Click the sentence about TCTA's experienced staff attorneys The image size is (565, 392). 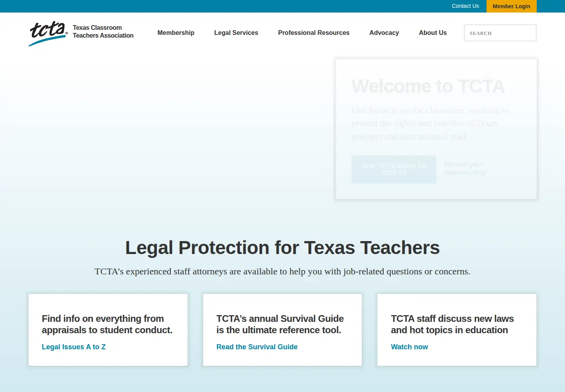click(282, 271)
